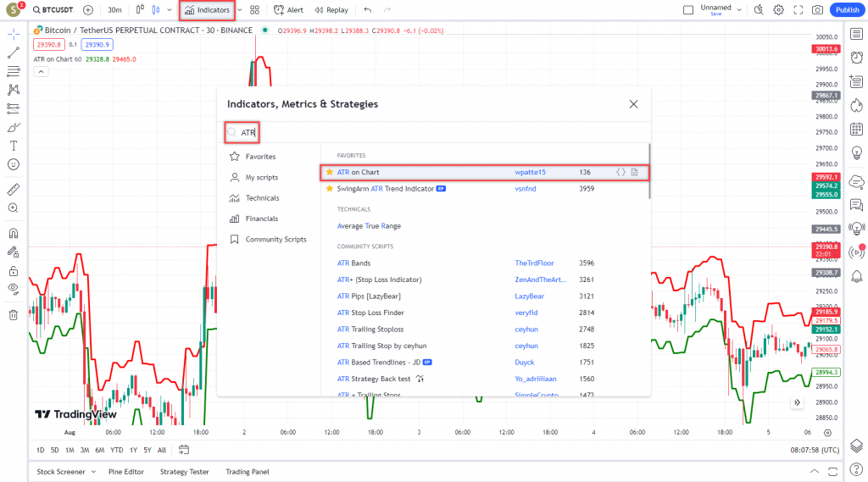This screenshot has width=868, height=482.
Task: Click the trash remove objects icon
Action: 13,315
